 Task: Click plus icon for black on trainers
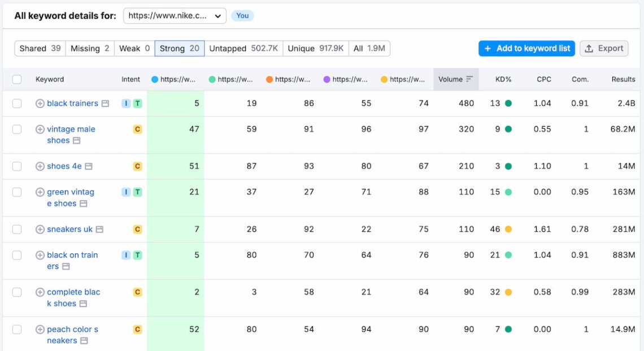point(40,255)
